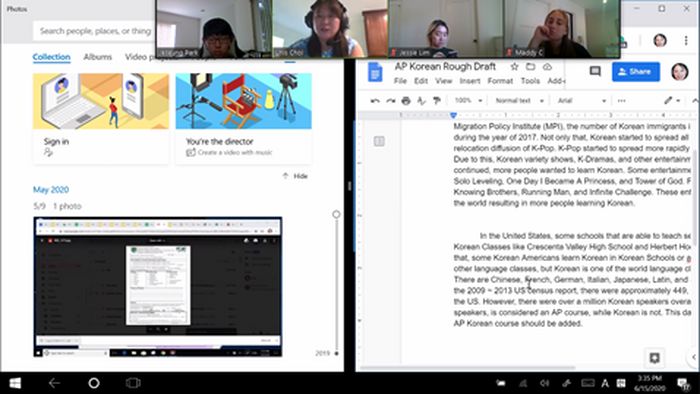This screenshot has height=394, width=700.
Task: Open the Chrome three-dot menu
Action: click(686, 41)
